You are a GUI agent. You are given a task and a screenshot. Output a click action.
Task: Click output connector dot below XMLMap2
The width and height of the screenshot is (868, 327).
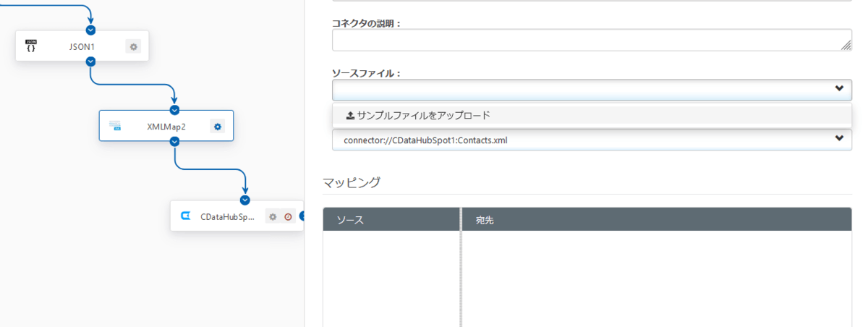(x=174, y=142)
